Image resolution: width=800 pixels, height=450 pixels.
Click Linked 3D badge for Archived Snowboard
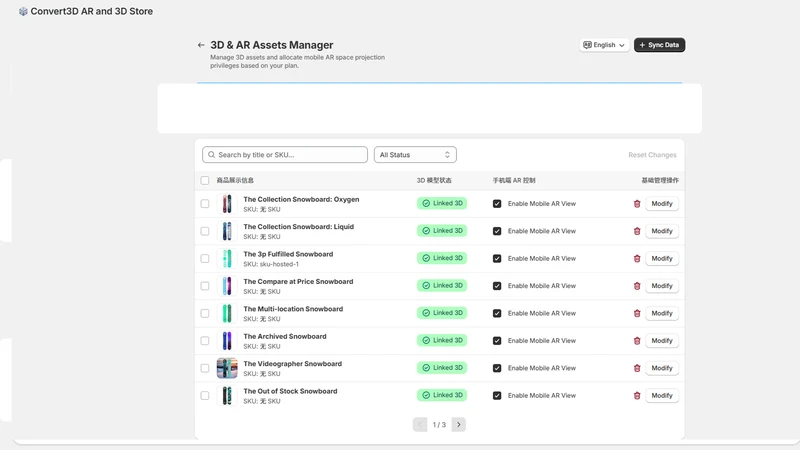tap(442, 340)
